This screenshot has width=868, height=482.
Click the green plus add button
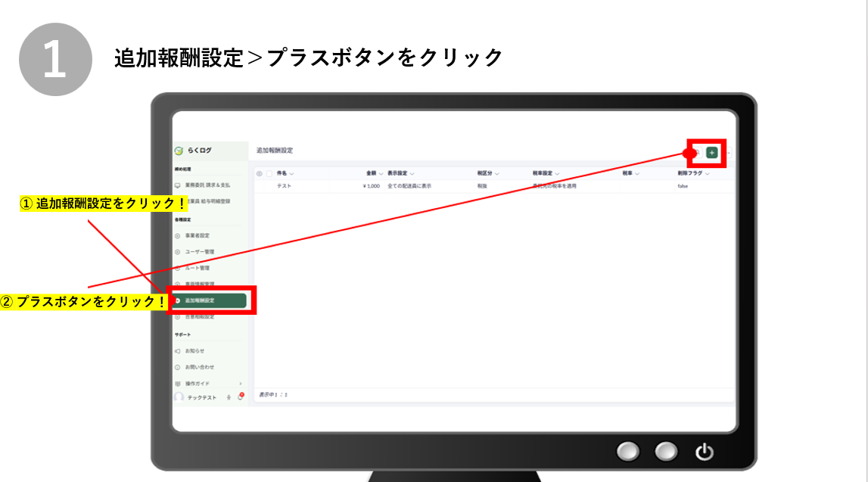[x=711, y=153]
